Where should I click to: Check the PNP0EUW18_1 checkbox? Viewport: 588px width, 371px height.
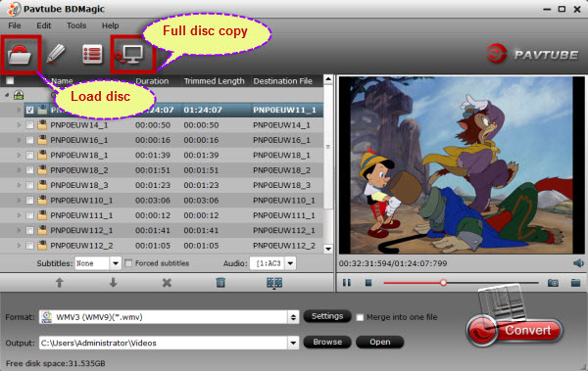pyautogui.click(x=30, y=155)
